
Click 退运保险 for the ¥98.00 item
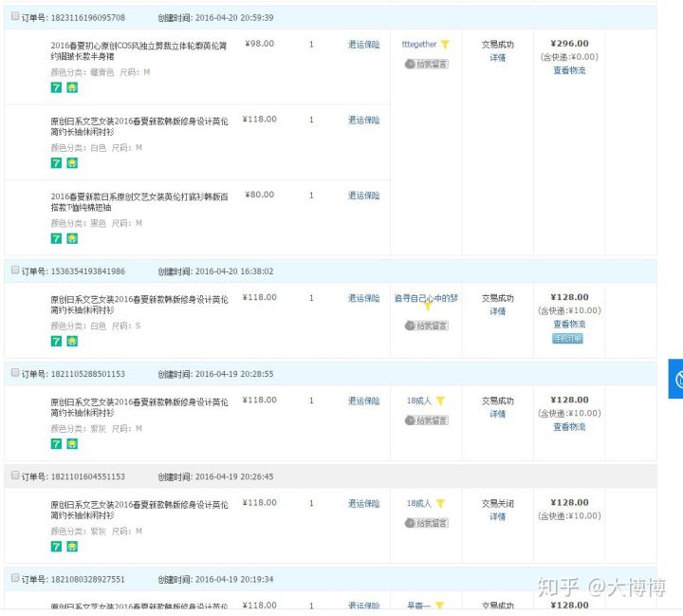363,45
